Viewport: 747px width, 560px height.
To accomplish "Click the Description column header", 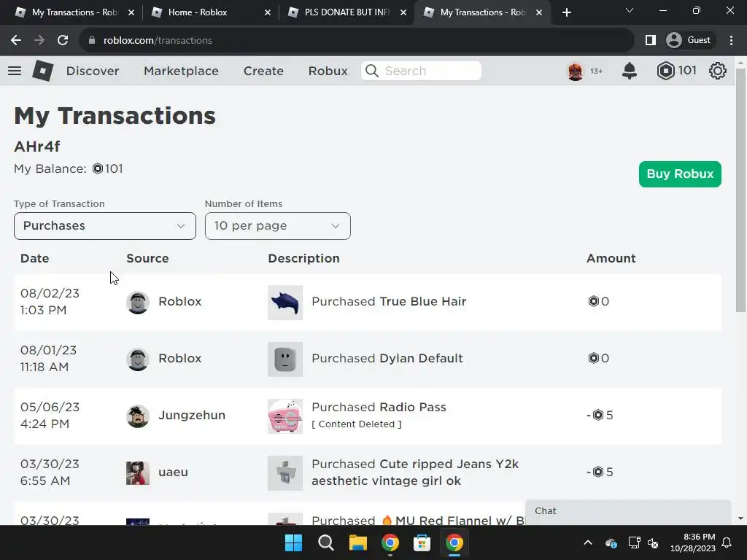I will [x=303, y=258].
